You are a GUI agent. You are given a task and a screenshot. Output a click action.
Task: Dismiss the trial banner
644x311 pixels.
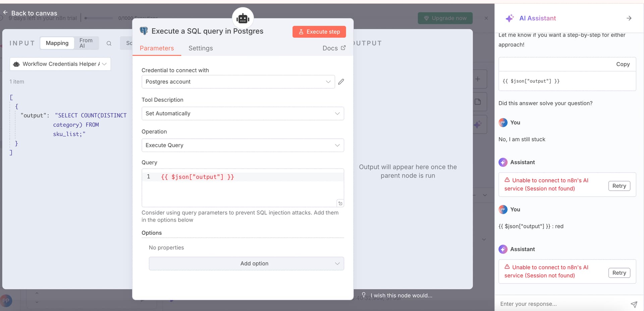point(486,18)
